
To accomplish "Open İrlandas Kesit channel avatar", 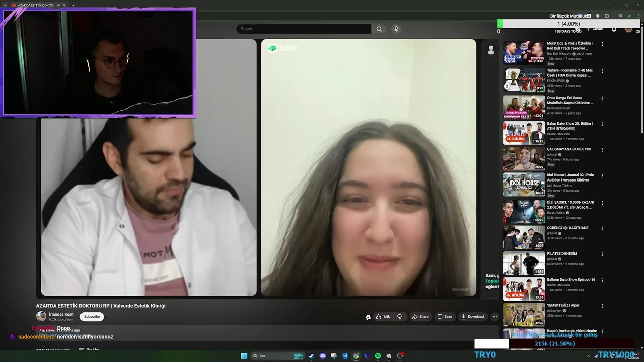I will tap(41, 316).
